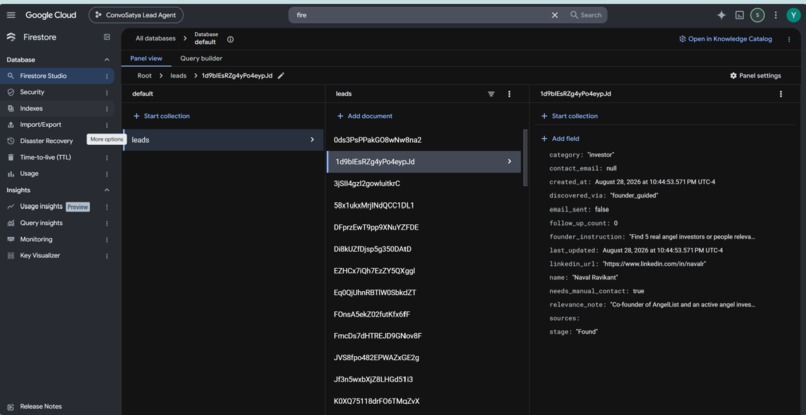This screenshot has width=806, height=415.
Task: Open Gemini sparkle assistant icon
Action: point(721,15)
